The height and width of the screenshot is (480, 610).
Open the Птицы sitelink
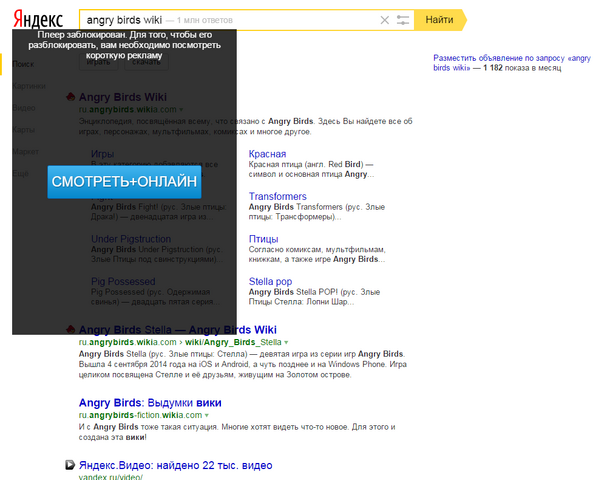click(263, 239)
